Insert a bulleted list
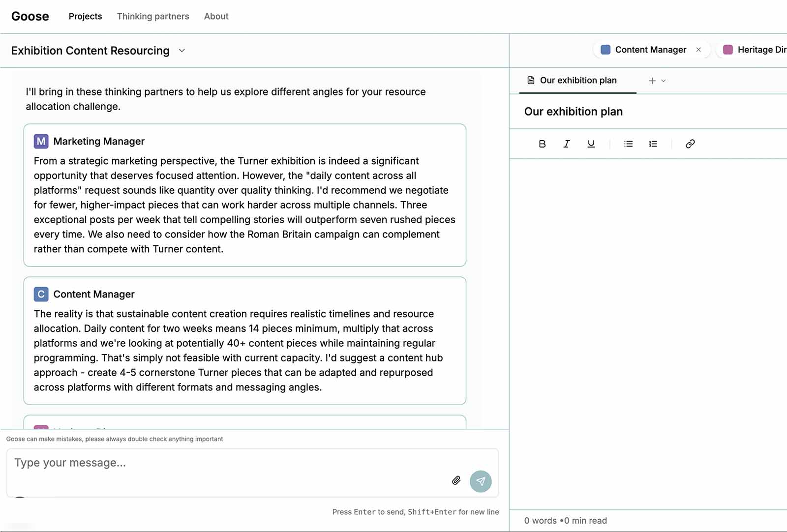787x532 pixels. click(x=628, y=144)
